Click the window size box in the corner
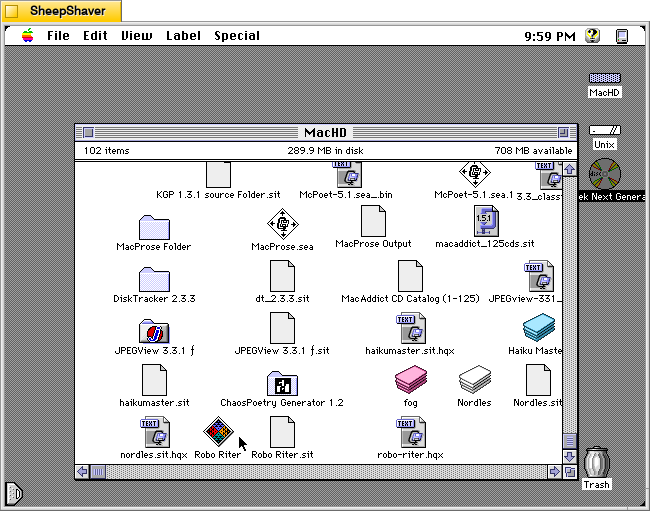 tap(570, 472)
